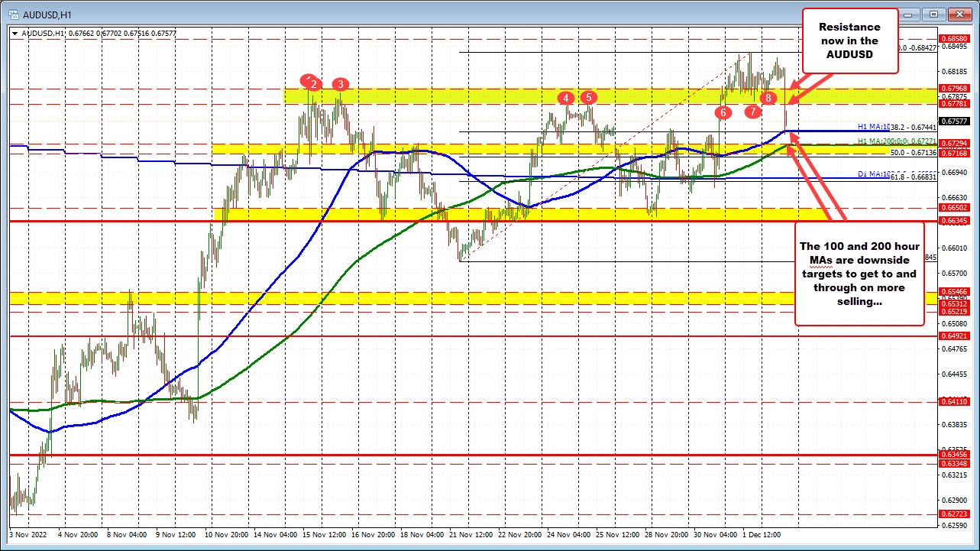
Task: Click the Fibonacci label '50.0 - 0.67136'
Action: point(913,153)
